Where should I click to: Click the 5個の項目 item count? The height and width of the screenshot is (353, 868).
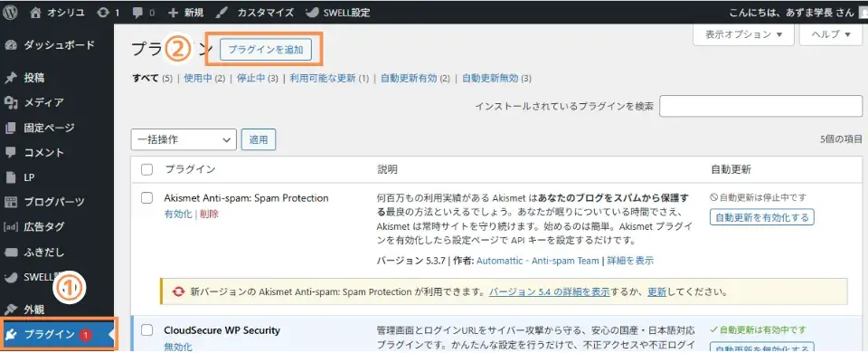pyautogui.click(x=841, y=139)
